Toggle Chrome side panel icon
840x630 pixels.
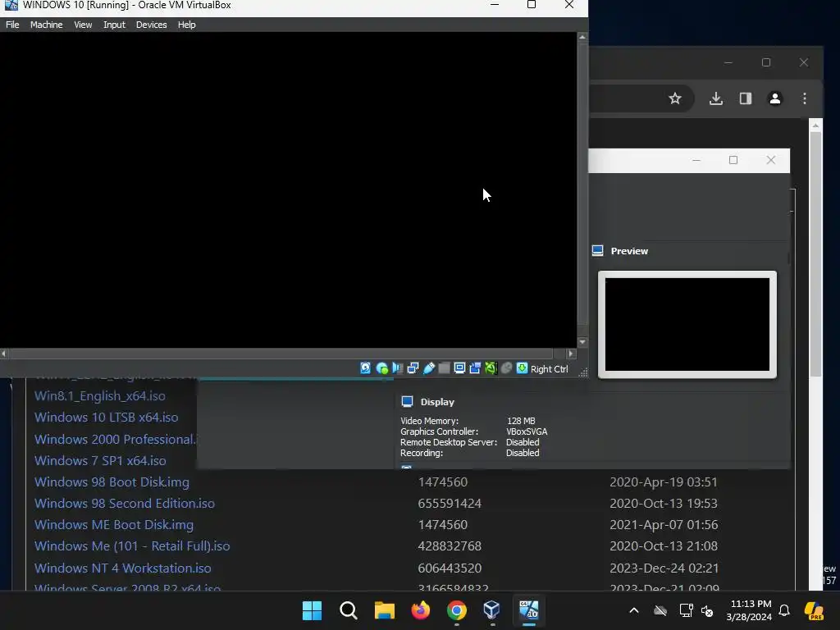745,98
